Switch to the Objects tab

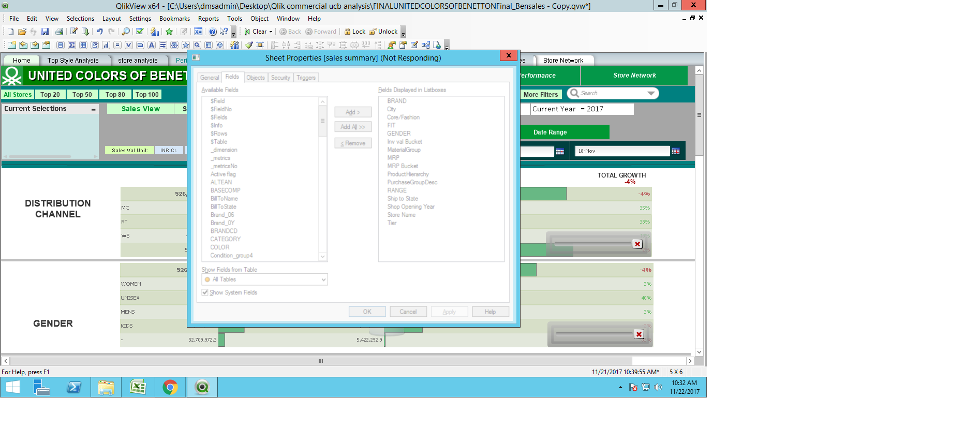pyautogui.click(x=255, y=78)
